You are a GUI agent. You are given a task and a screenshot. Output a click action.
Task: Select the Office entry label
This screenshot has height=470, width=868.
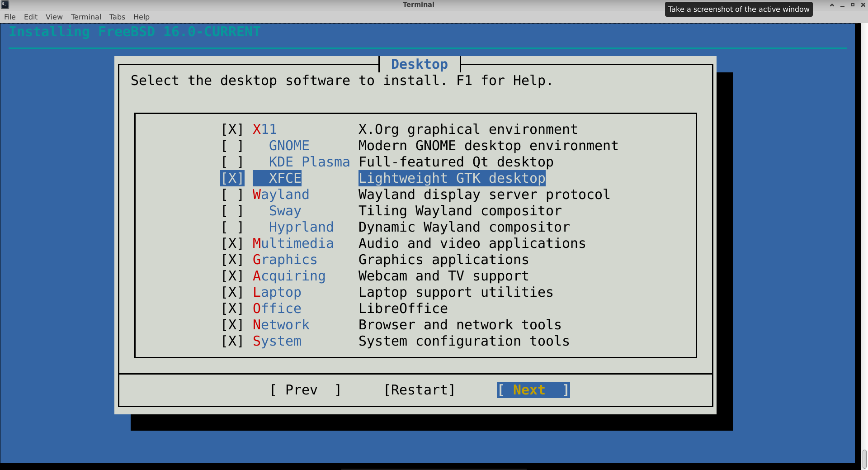pyautogui.click(x=277, y=309)
